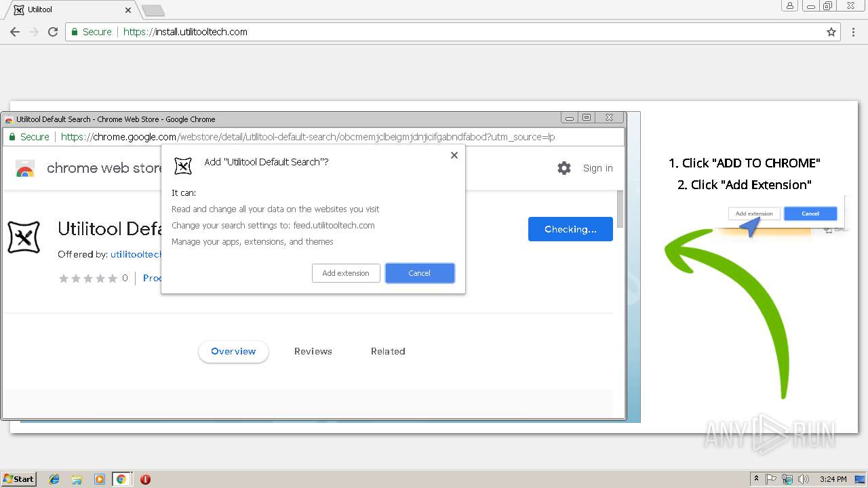Image resolution: width=868 pixels, height=488 pixels.
Task: Switch to the Reviews tab
Action: tap(313, 351)
